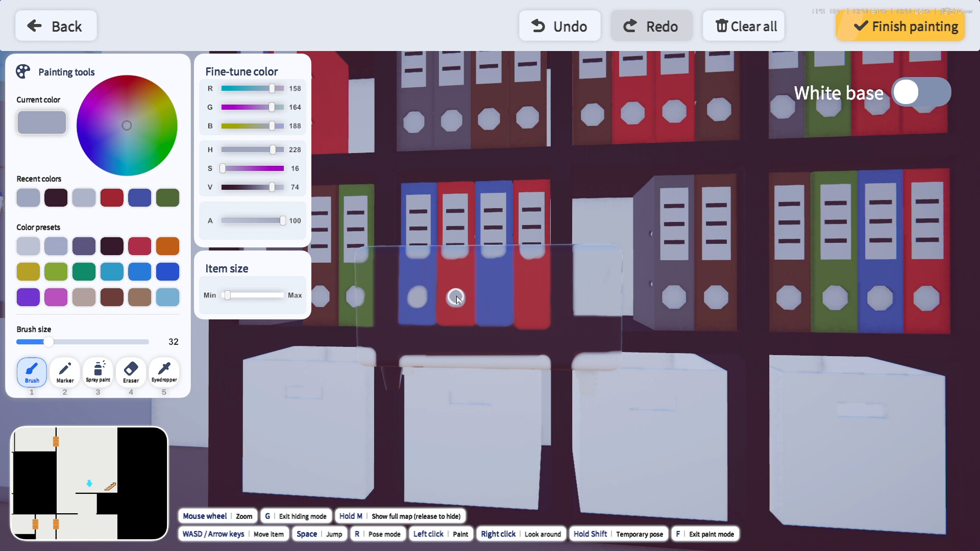Confirm with Finish painting button
Image resolution: width=980 pixels, height=551 pixels.
click(x=900, y=26)
